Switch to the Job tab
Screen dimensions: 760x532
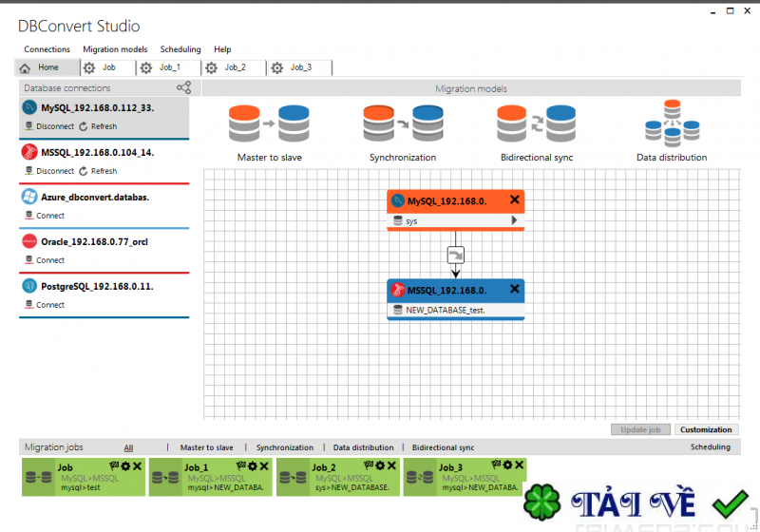point(108,67)
